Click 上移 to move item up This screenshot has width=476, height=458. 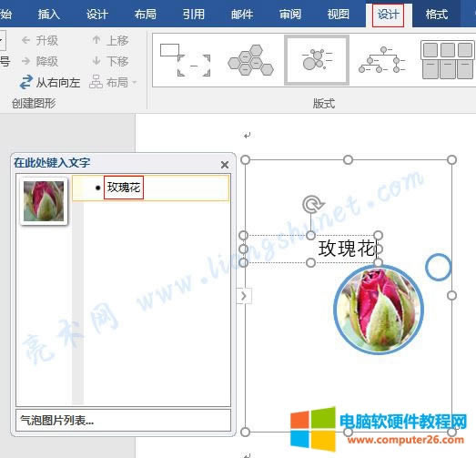coord(110,40)
